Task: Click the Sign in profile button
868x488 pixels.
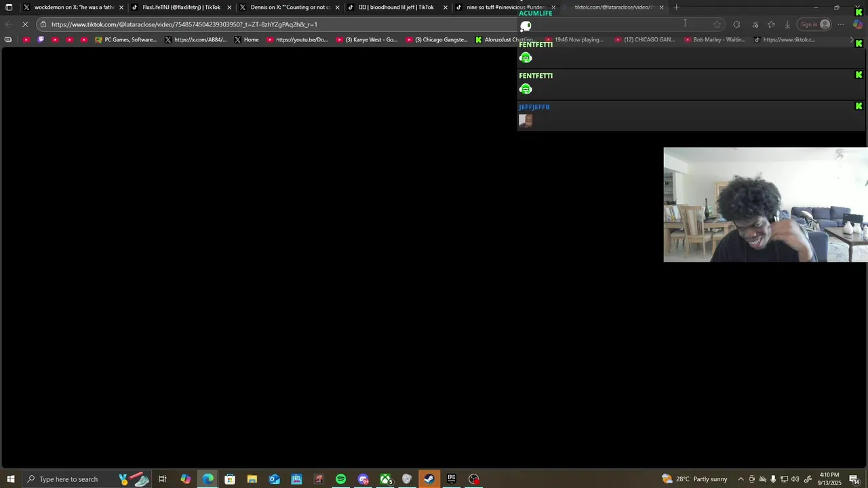Action: (x=814, y=24)
